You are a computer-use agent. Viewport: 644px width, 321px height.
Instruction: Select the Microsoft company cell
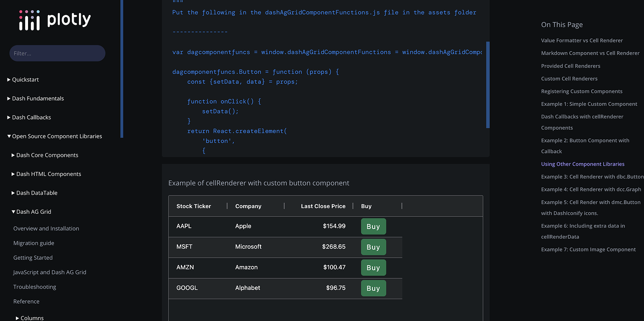pyautogui.click(x=256, y=247)
